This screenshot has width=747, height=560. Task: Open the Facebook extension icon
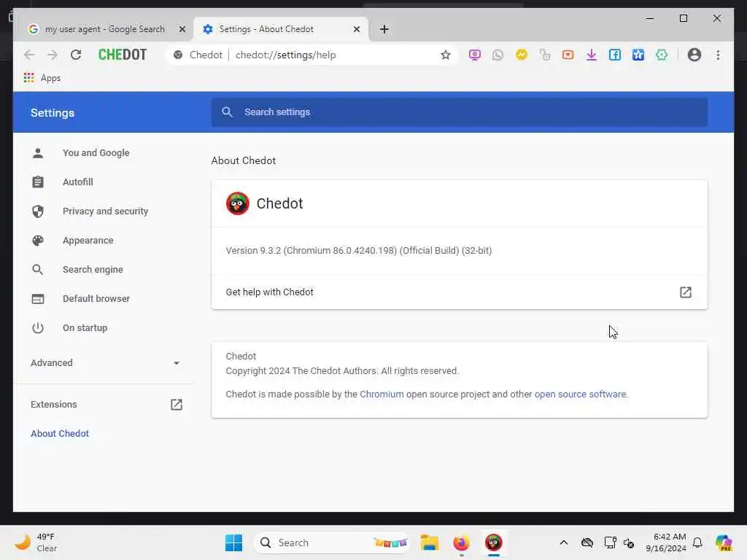click(x=614, y=55)
